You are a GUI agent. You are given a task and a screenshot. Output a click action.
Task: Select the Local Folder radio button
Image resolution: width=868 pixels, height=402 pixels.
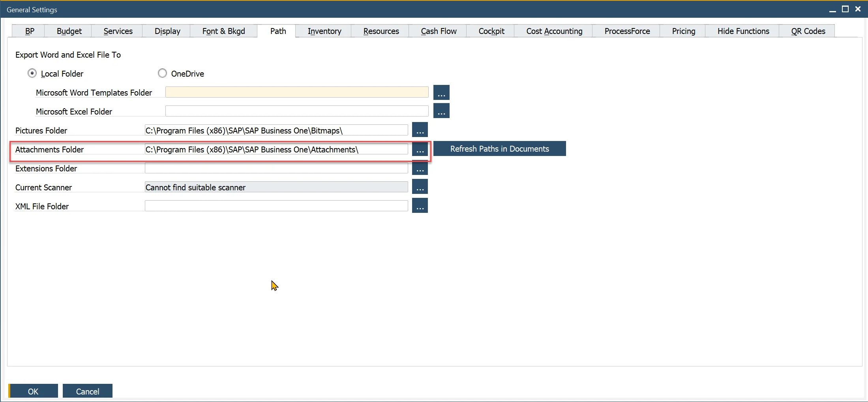coord(32,73)
